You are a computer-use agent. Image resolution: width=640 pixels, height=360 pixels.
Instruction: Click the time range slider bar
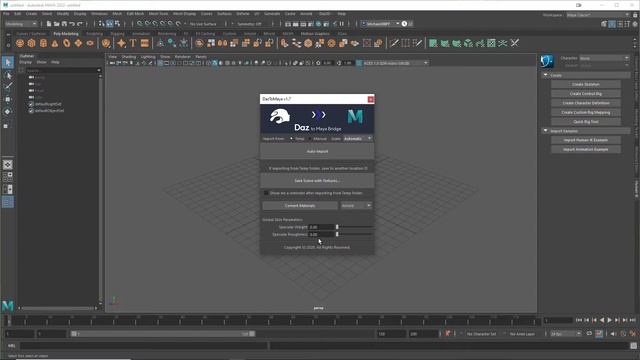point(163,334)
